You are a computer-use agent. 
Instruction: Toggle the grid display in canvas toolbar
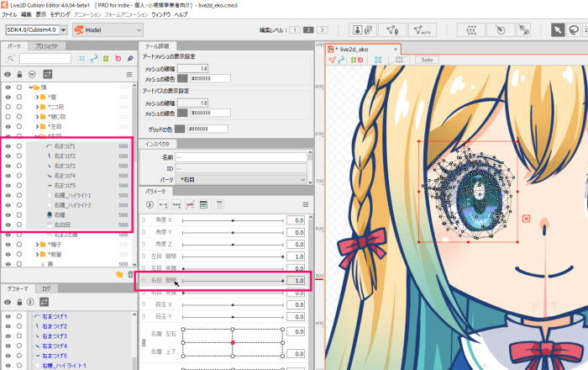[x=399, y=60]
